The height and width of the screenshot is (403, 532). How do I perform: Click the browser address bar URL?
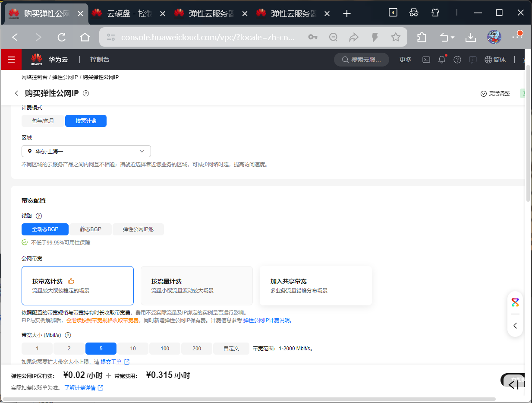coord(208,38)
